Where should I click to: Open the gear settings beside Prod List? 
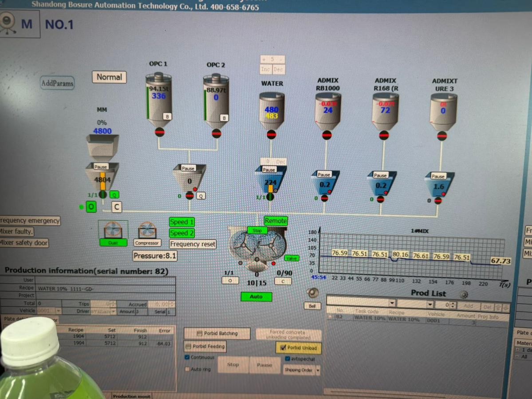coord(464,294)
